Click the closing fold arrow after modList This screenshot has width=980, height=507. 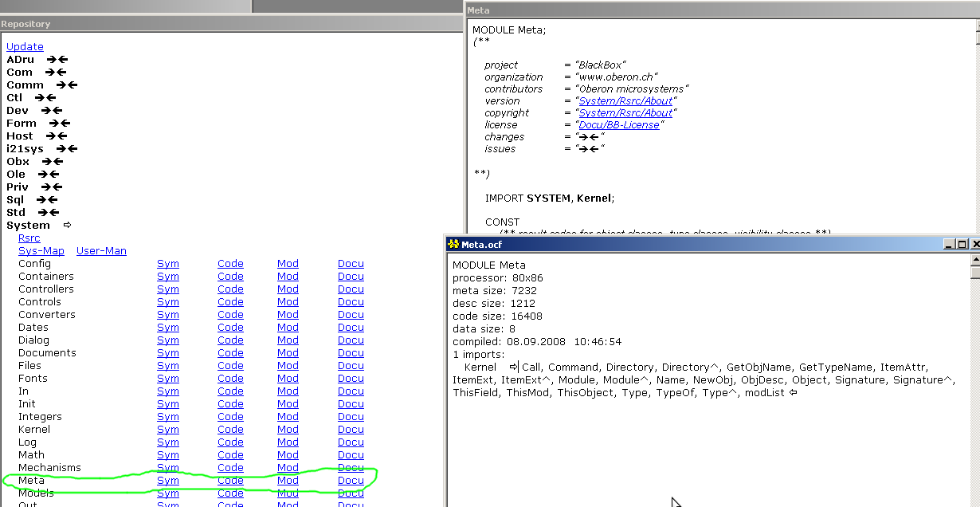pos(794,393)
